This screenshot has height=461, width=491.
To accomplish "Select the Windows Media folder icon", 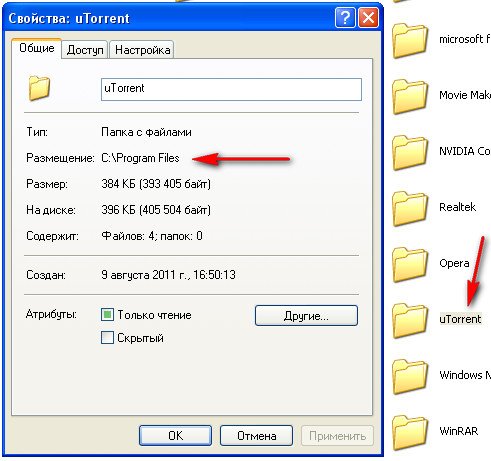I will pyautogui.click(x=410, y=376).
